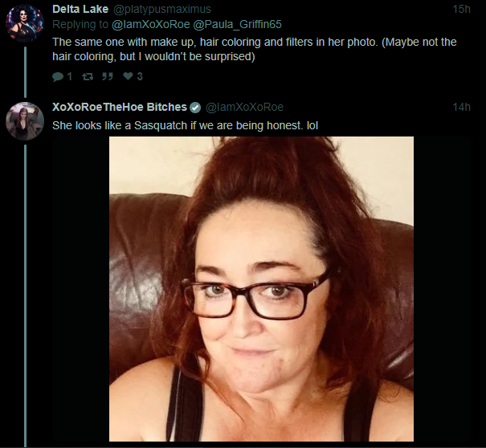Click the like count number 3
Viewport: 486px width, 448px height.
tap(140, 76)
